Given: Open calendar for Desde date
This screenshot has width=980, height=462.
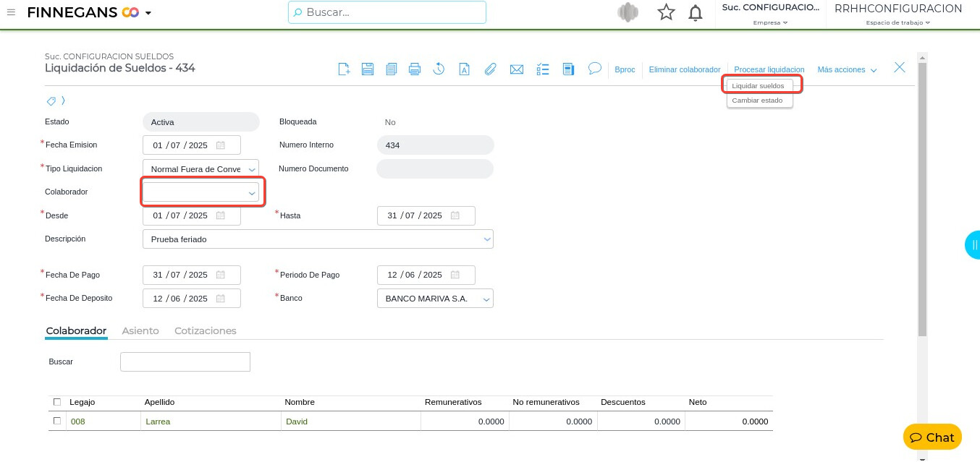Looking at the screenshot, I should pyautogui.click(x=221, y=215).
